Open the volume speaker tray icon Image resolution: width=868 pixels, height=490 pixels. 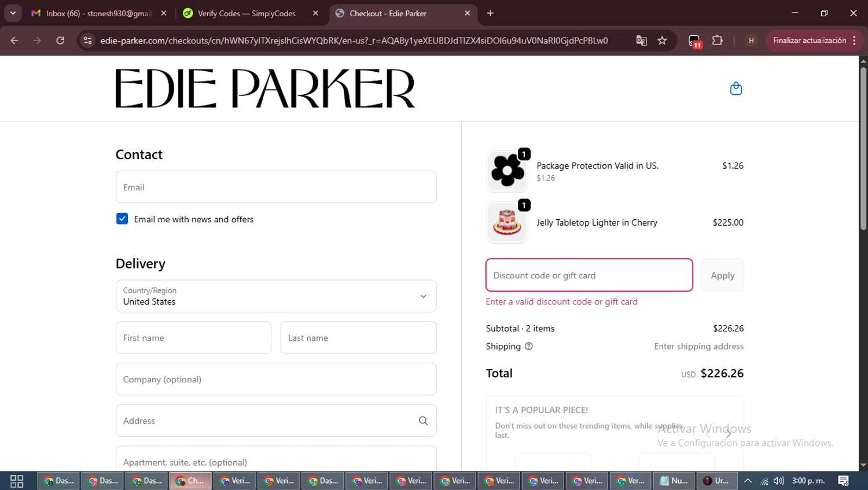[x=779, y=481]
